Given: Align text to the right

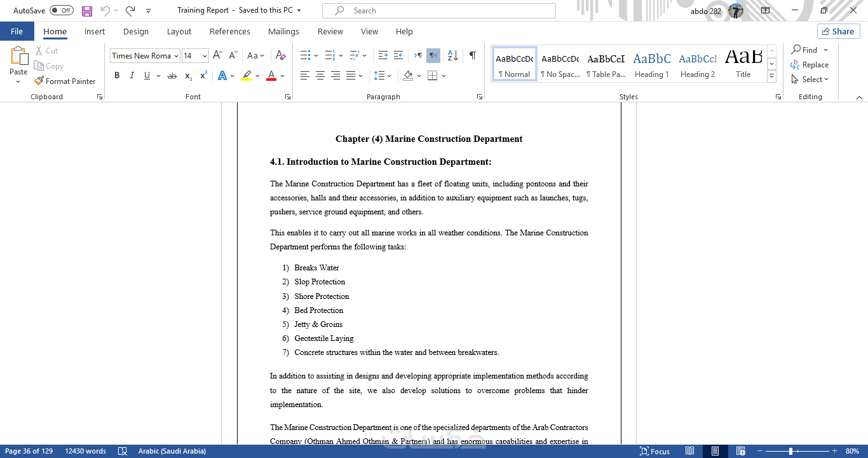Looking at the screenshot, I should (336, 76).
